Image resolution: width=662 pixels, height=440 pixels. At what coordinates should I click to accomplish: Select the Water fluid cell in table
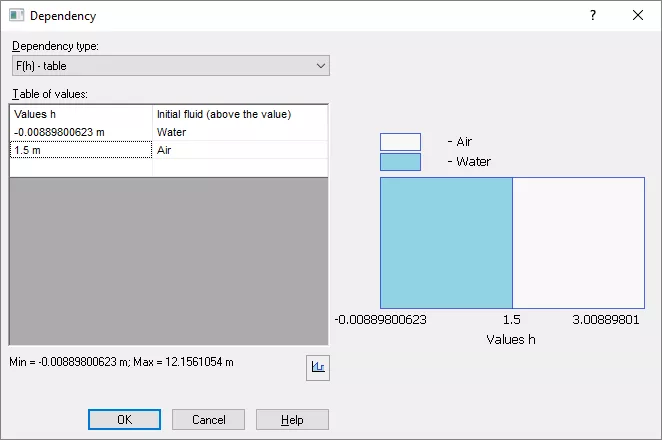(240, 131)
